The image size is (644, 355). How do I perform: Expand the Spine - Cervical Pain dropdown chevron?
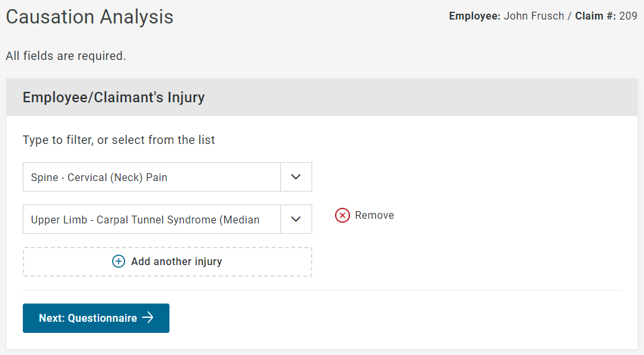point(296,177)
